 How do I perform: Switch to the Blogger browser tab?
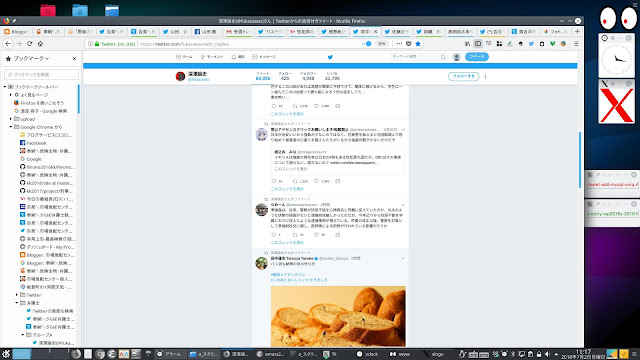tap(16, 31)
